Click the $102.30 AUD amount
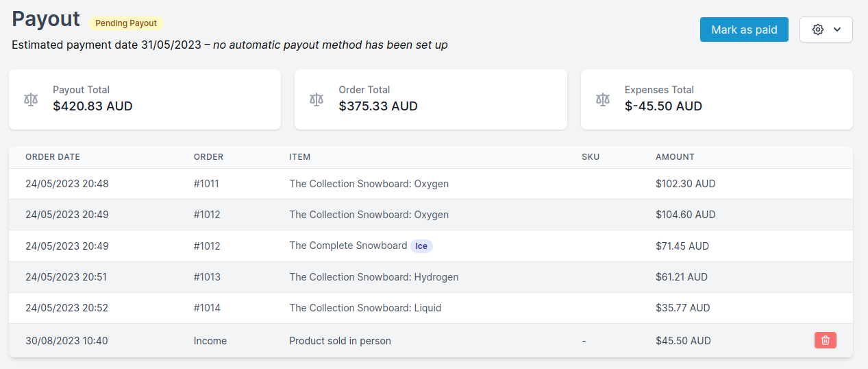Viewport: 868px width, 369px height. pos(686,184)
